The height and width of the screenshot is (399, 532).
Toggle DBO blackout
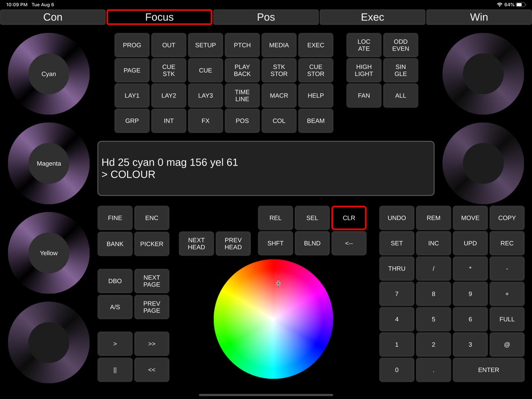(115, 281)
